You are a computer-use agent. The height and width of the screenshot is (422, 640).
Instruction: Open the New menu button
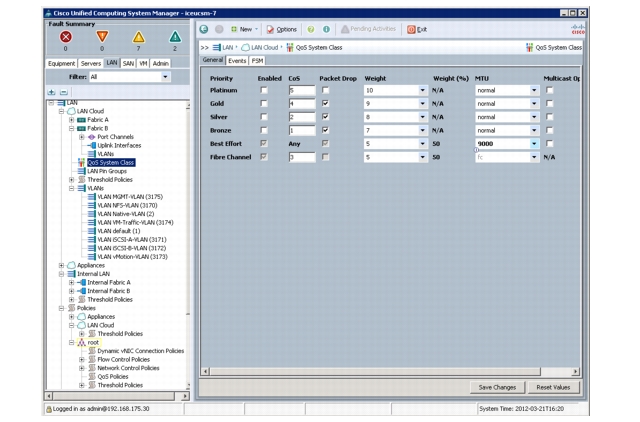(x=245, y=29)
